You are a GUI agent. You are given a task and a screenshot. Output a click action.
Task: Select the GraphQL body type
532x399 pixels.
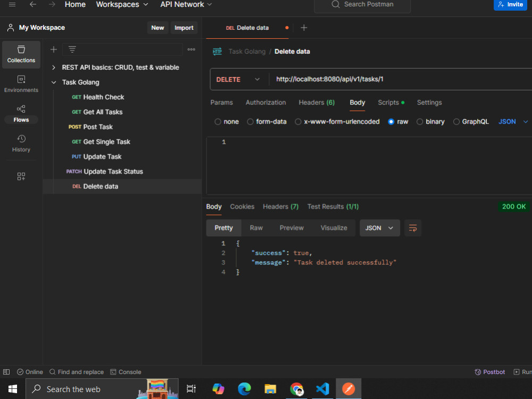(456, 122)
